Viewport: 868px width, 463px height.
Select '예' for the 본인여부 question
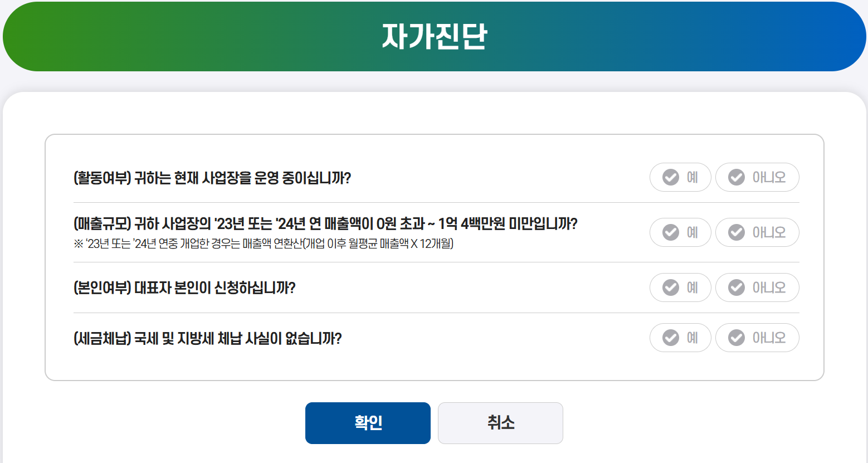[x=680, y=287]
